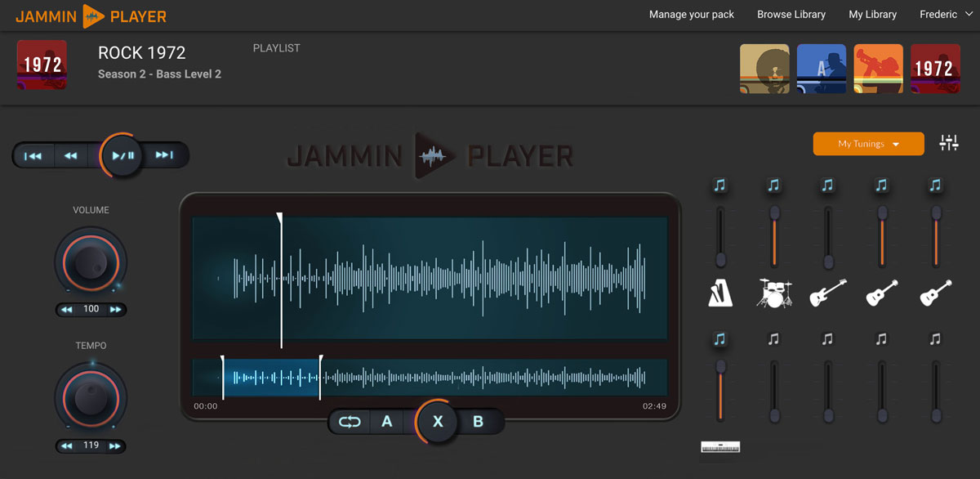Select the tan vinyl record playlist thumbnail
The width and height of the screenshot is (980, 479).
tap(764, 69)
